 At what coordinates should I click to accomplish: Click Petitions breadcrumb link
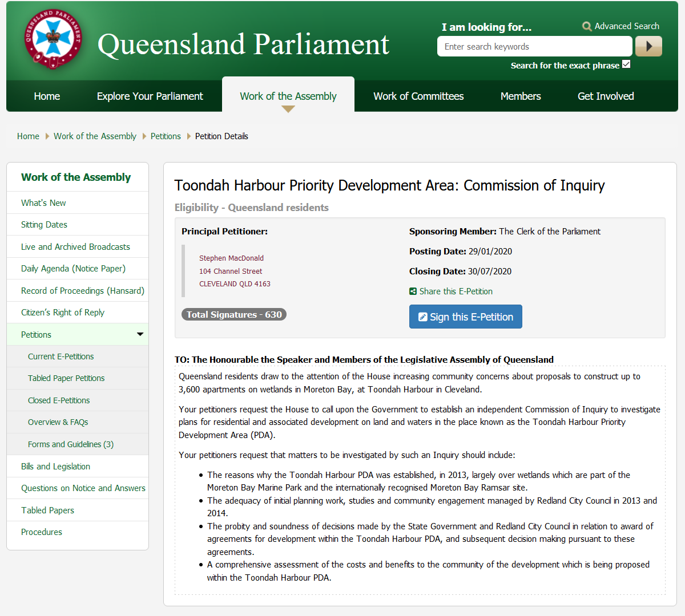point(166,136)
